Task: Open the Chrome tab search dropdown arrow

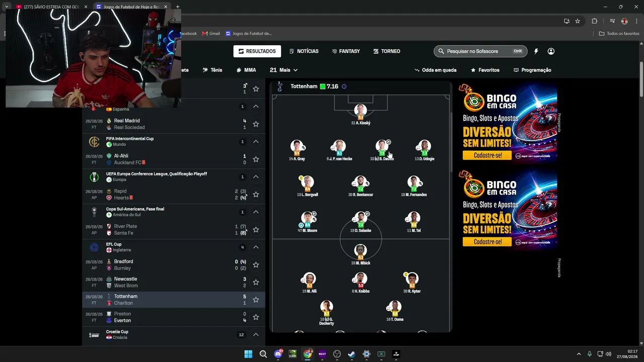Action: 7,7
